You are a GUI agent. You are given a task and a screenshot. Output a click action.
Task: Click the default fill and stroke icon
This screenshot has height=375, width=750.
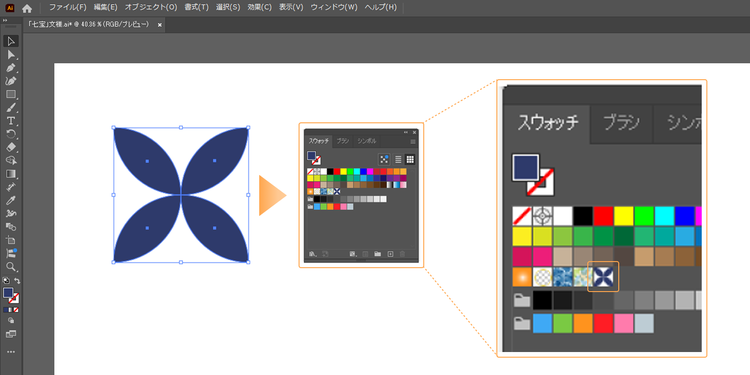(x=6, y=280)
